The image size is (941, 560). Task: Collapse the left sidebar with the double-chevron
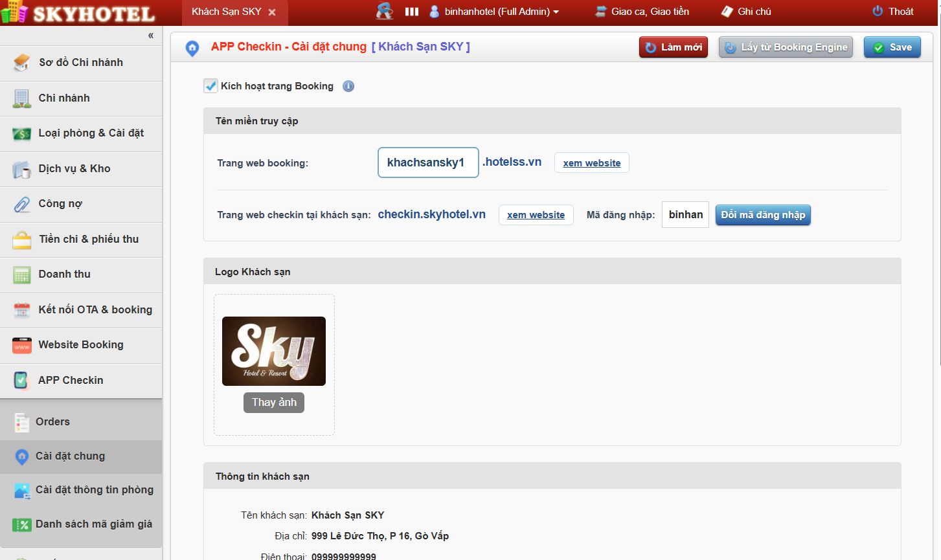click(x=151, y=36)
